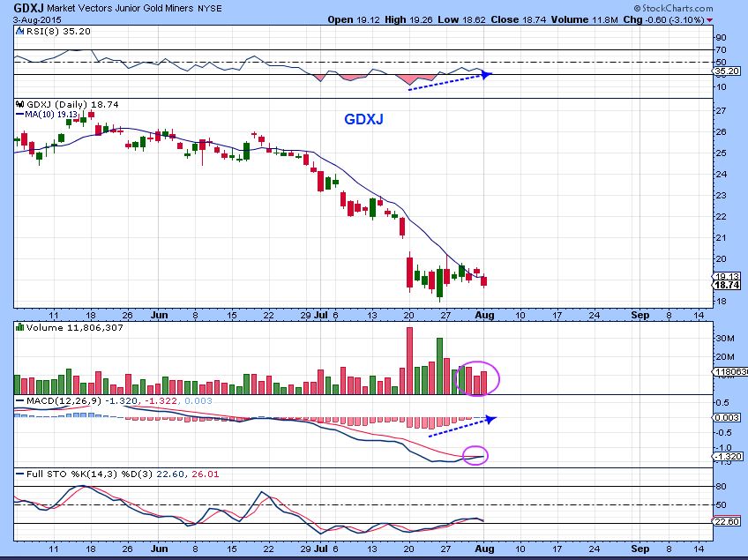Click the 30M level on the volume axis
This screenshot has height=560, width=748.
(725, 338)
